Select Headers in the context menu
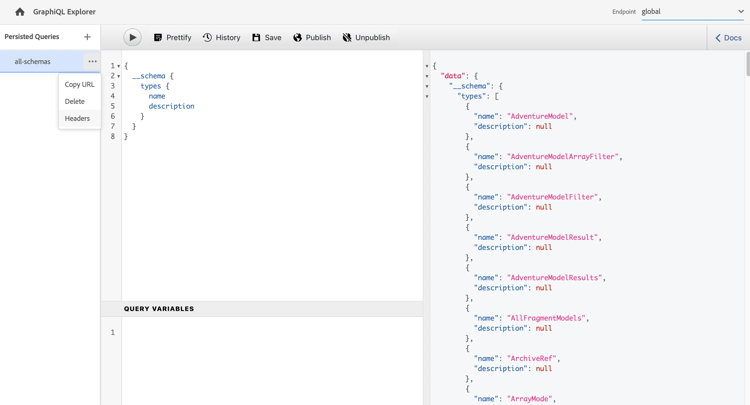750x405 pixels. click(x=77, y=118)
